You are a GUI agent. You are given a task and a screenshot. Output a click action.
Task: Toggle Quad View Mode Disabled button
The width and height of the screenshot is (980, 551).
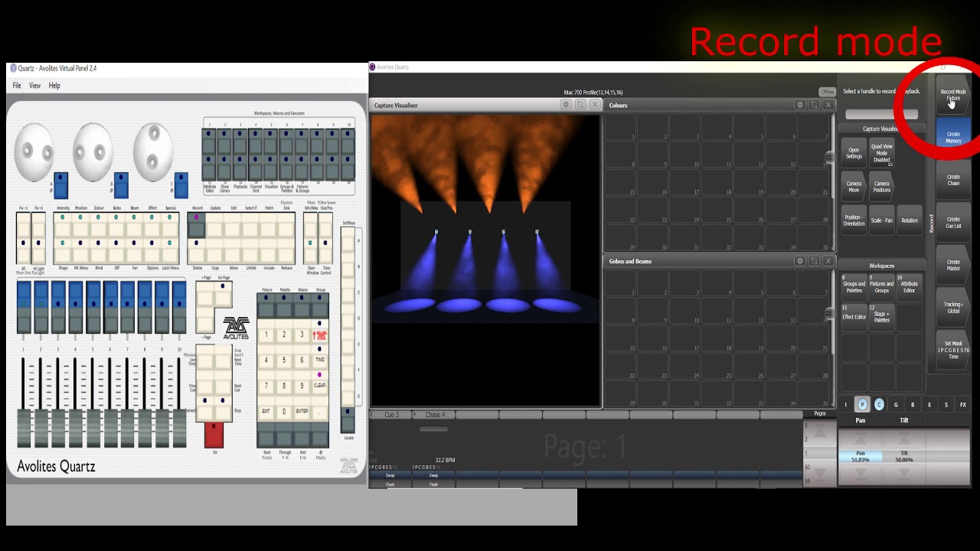tap(882, 153)
